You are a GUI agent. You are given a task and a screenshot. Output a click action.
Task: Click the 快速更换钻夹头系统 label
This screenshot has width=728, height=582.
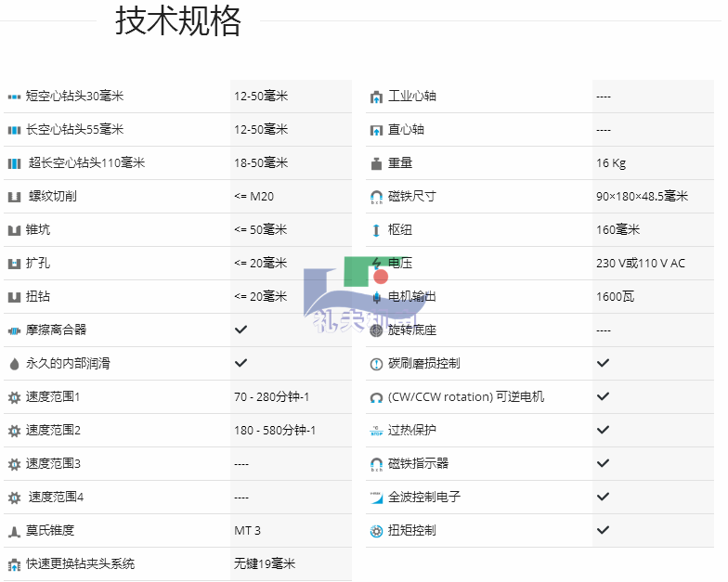click(x=80, y=564)
